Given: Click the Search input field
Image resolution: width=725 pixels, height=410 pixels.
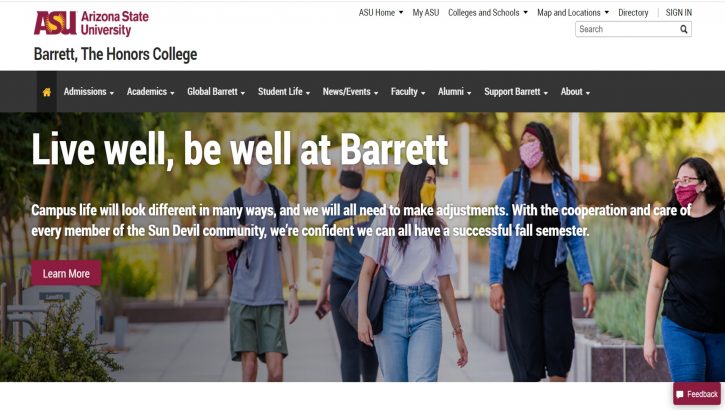Looking at the screenshot, I should coord(626,29).
